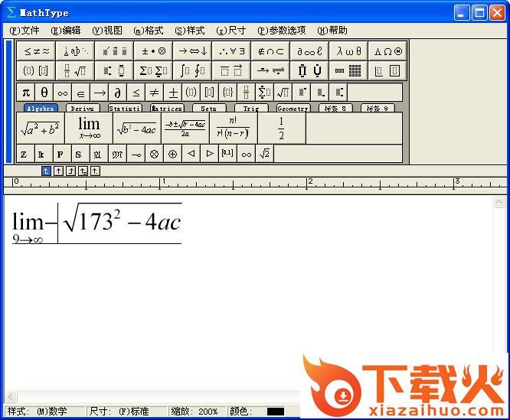This screenshot has height=420, width=510.
Task: Open arrow symbols palette (→⇔↓)
Action: (192, 51)
